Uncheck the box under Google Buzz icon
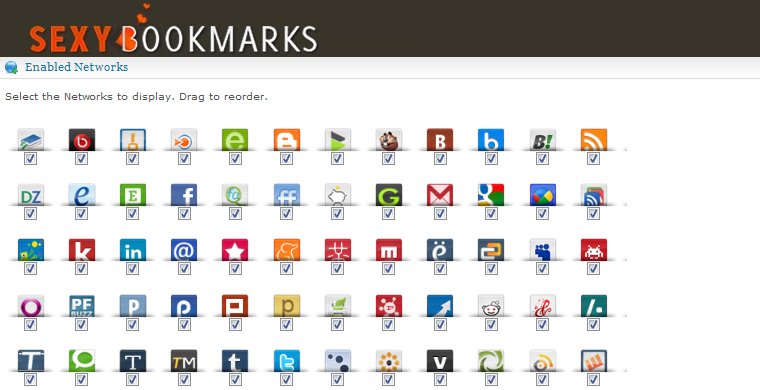This screenshot has width=760, height=390. click(x=542, y=214)
